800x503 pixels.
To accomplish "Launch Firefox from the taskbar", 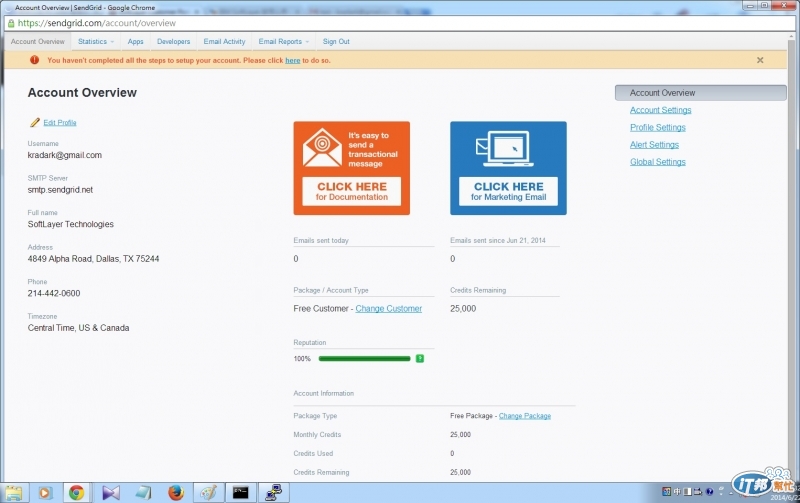I will coord(176,493).
